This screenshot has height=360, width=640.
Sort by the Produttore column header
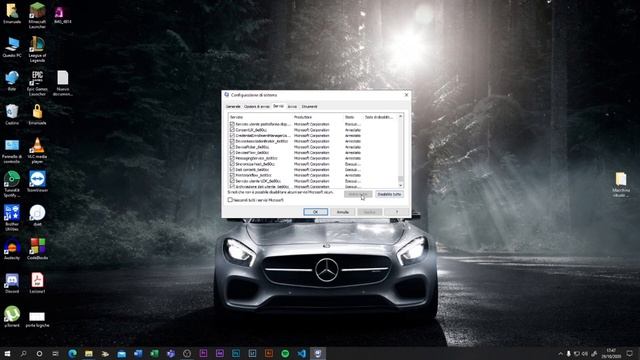[x=318, y=117]
